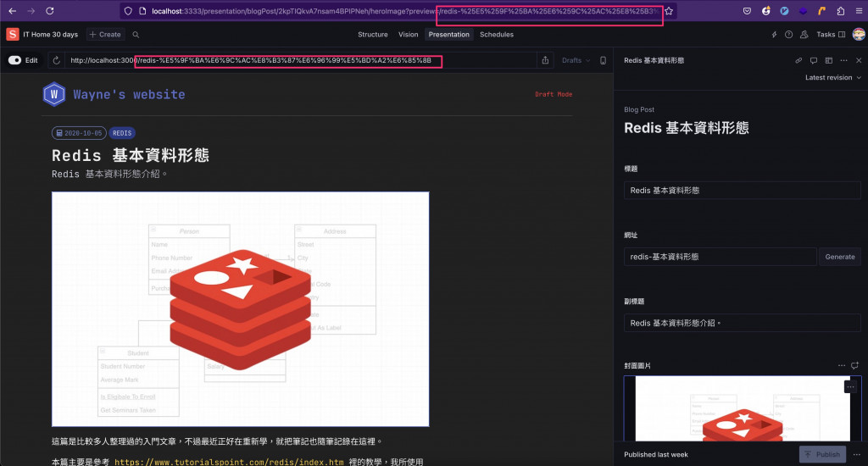
Task: Focus the 網址 slug input field
Action: 720,257
